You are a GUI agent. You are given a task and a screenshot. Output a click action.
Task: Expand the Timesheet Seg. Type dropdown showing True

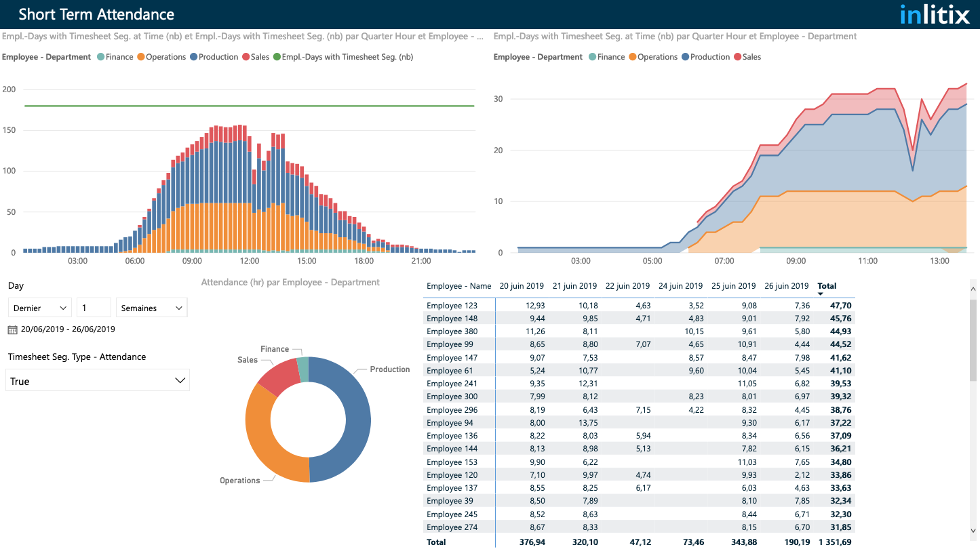click(98, 381)
